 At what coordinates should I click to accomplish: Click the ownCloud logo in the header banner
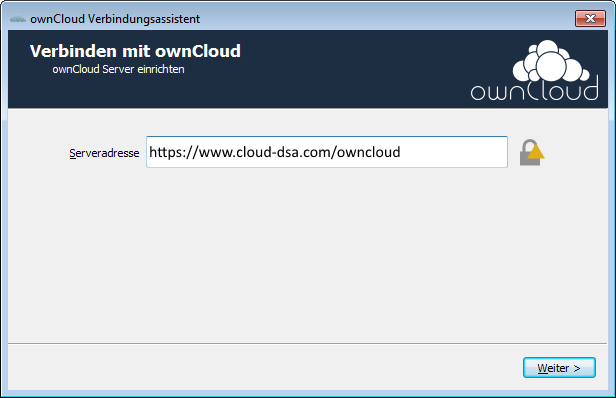pyautogui.click(x=535, y=70)
